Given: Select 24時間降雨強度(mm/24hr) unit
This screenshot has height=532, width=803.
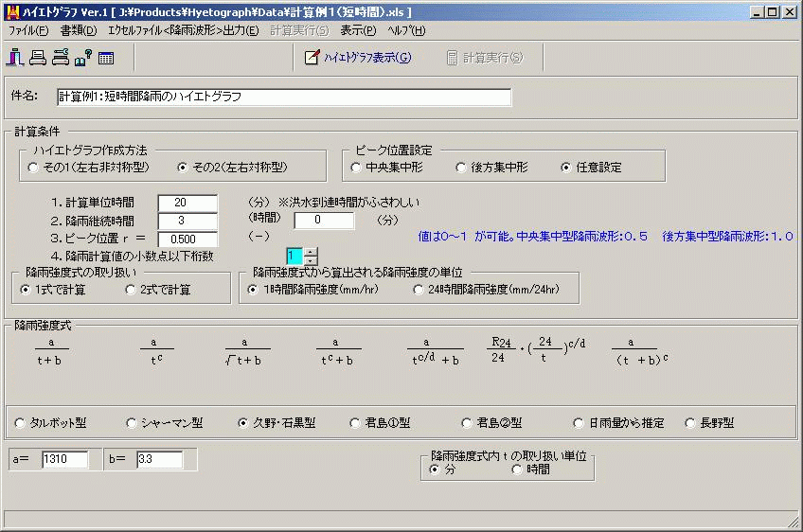Looking at the screenshot, I should [487, 290].
